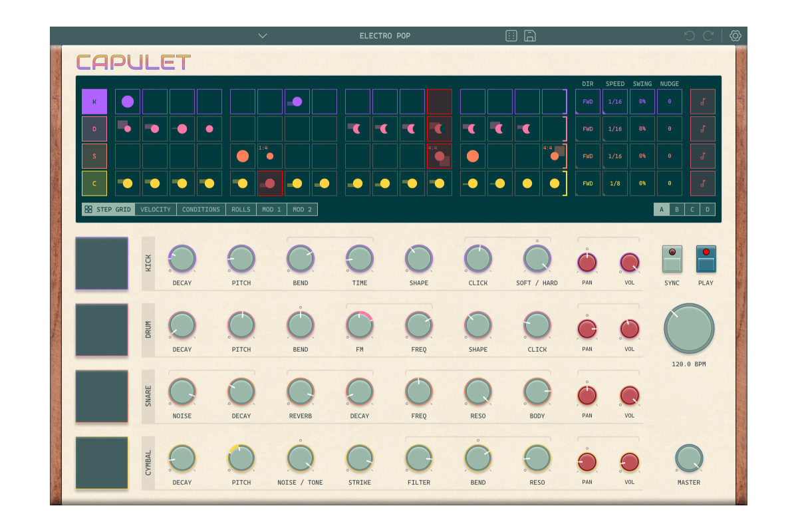Open the cymbal row FWD direction selector

tap(588, 184)
